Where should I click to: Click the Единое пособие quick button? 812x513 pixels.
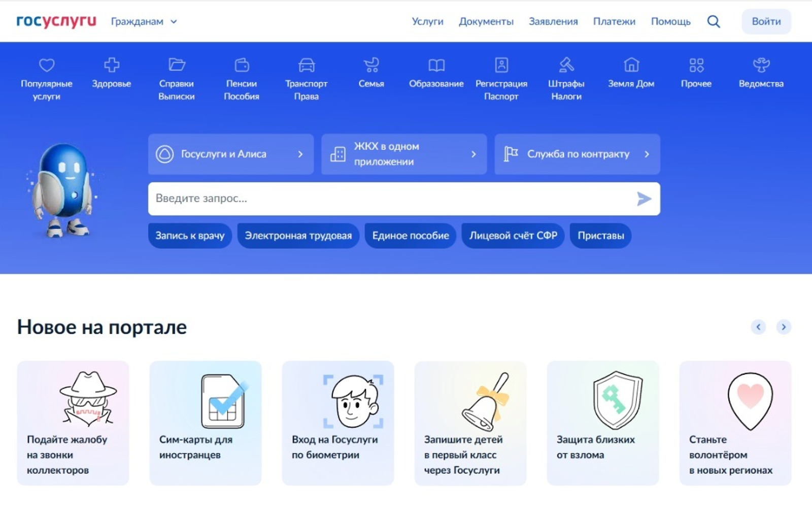coord(410,236)
